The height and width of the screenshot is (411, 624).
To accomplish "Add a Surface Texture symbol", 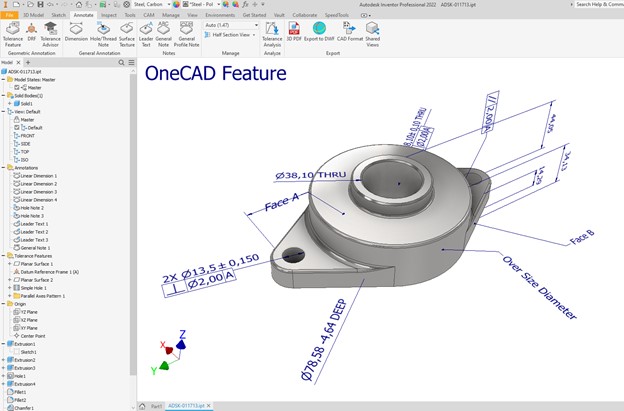I will pos(127,34).
